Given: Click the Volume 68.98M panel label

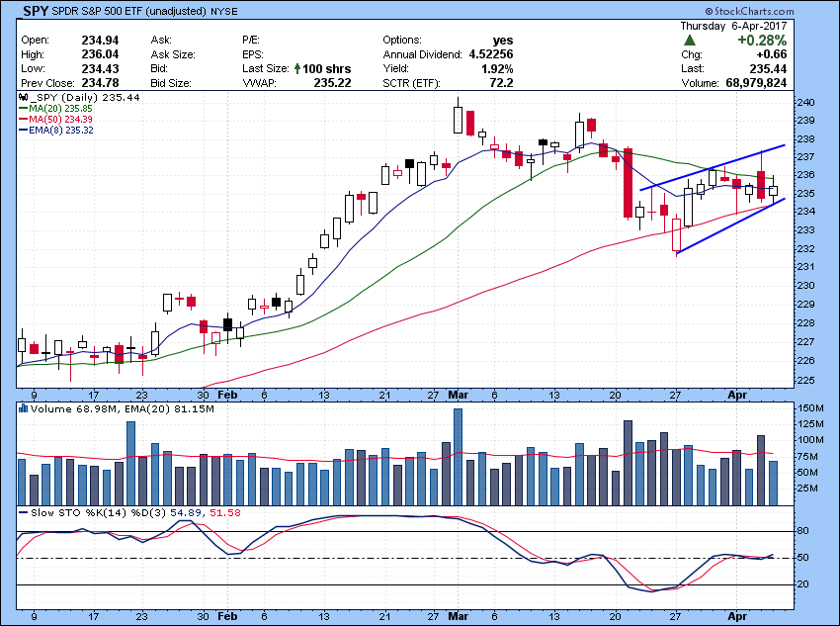Looking at the screenshot, I should pos(75,409).
